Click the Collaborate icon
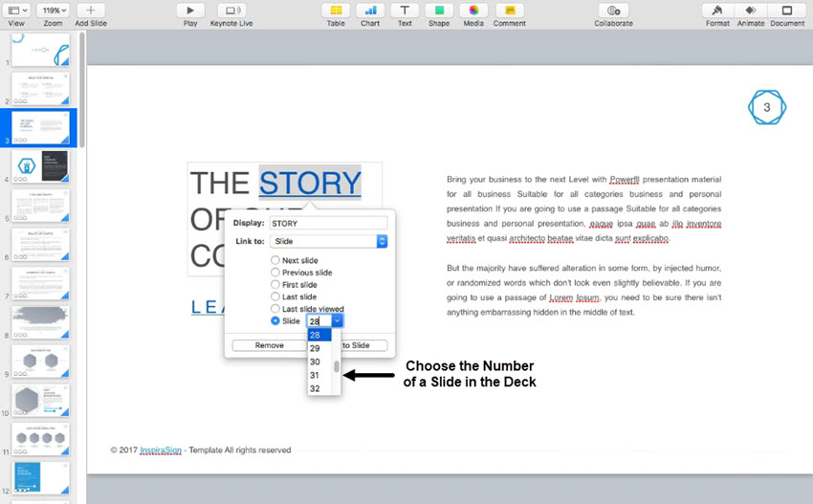 click(x=613, y=11)
